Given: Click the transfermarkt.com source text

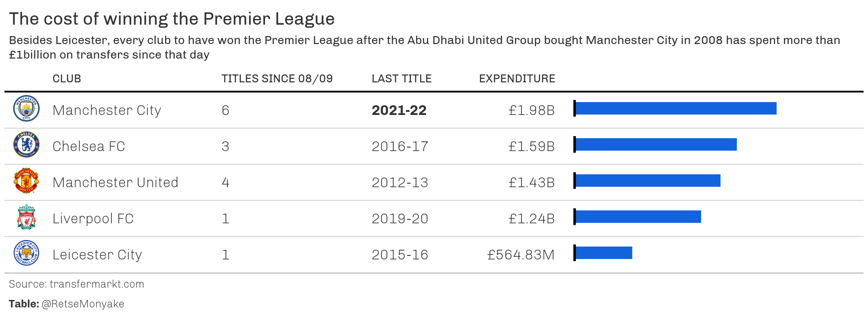Looking at the screenshot, I should click(x=97, y=284).
